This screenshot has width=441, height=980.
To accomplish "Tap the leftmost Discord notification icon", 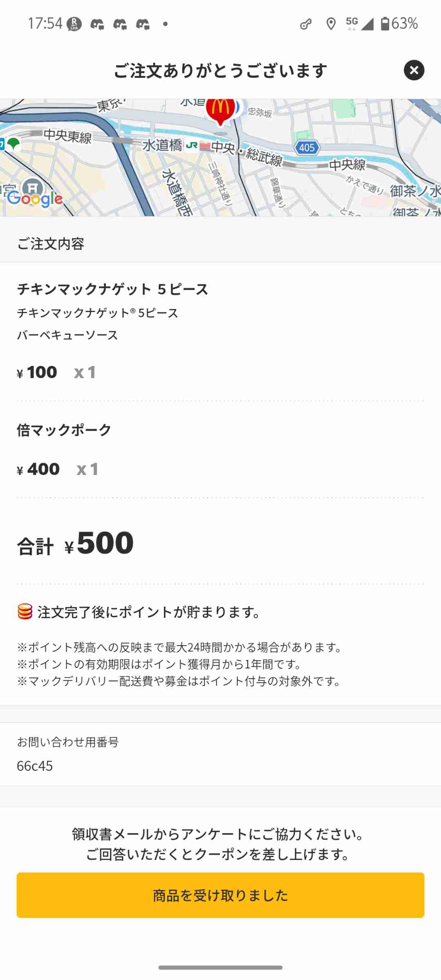I will pyautogui.click(x=97, y=24).
